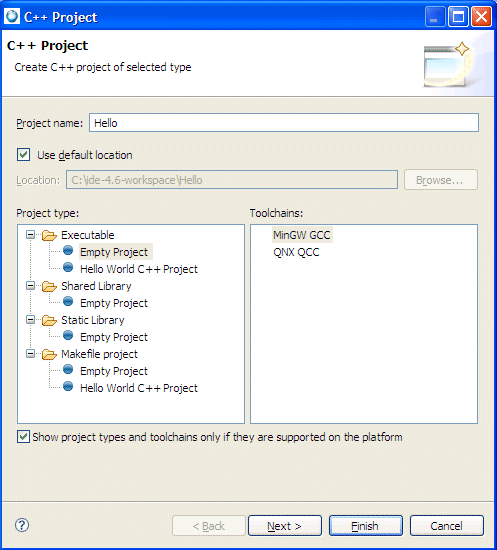
Task: Collapse the Shared Library tree node
Action: pos(31,286)
